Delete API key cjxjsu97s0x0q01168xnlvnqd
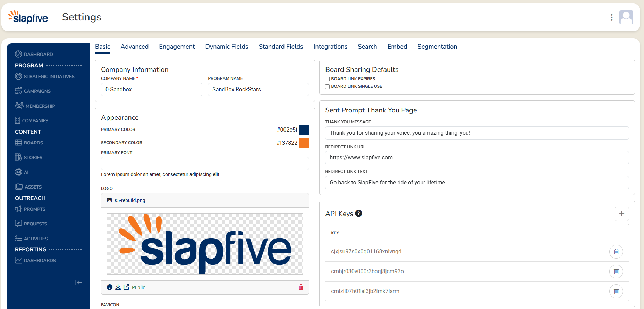Screen dimensions: 644x309 (616, 252)
